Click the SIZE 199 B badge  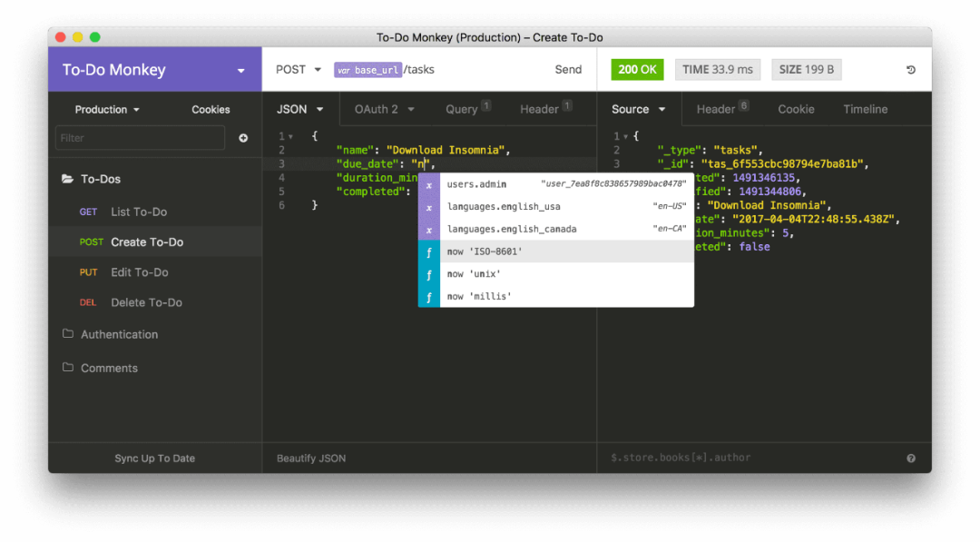click(807, 69)
